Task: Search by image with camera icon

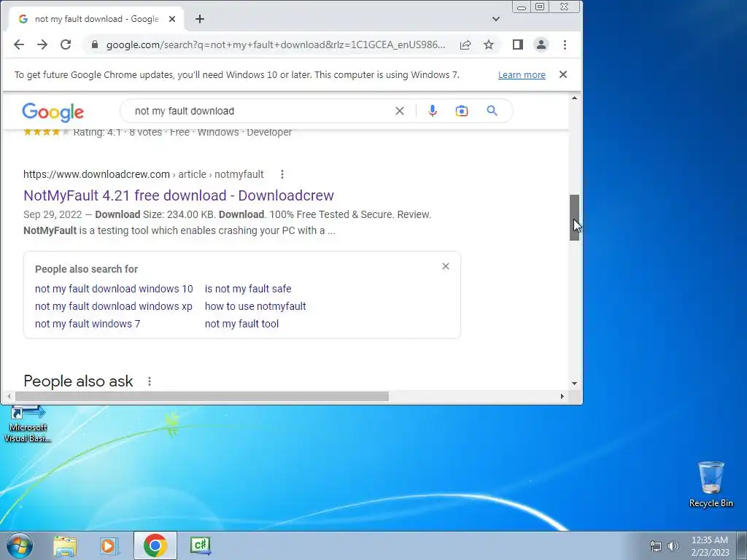Action: [x=462, y=111]
